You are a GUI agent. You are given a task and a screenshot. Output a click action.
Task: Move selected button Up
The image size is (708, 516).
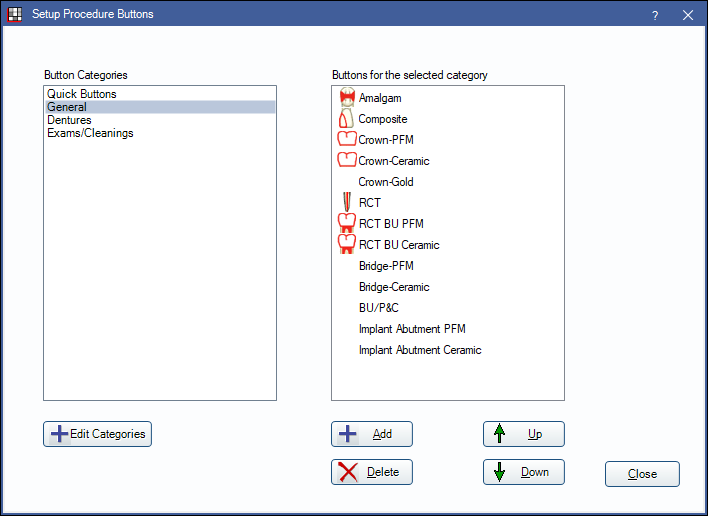pyautogui.click(x=524, y=434)
